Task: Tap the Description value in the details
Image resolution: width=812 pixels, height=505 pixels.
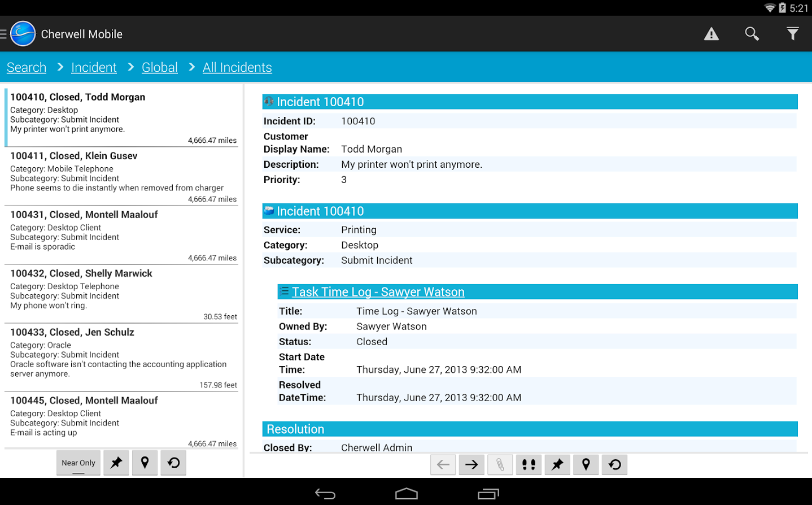Action: coord(412,164)
